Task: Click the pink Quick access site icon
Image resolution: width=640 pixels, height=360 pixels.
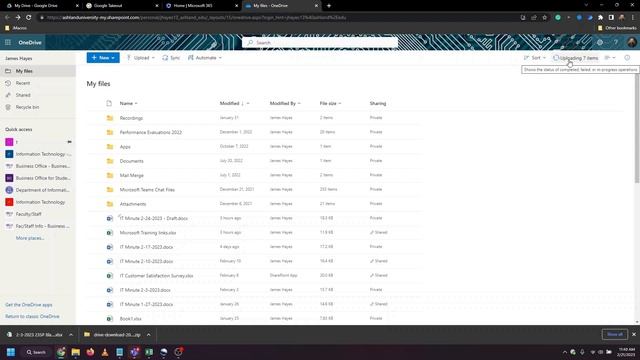Action: [x=9, y=142]
